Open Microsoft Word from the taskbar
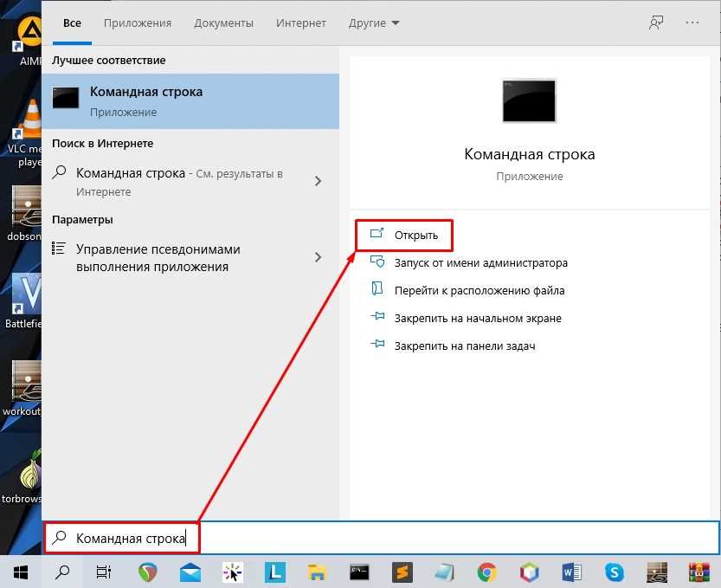This screenshot has height=588, width=721. tap(572, 572)
